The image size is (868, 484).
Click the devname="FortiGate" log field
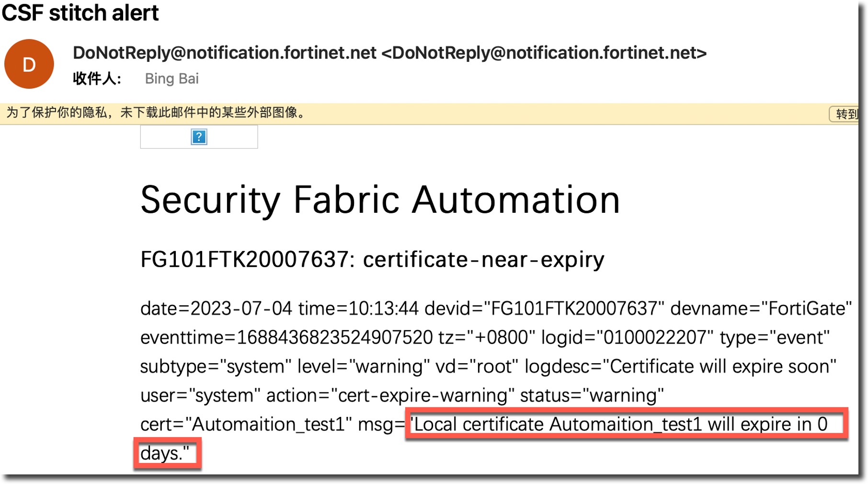(x=761, y=309)
